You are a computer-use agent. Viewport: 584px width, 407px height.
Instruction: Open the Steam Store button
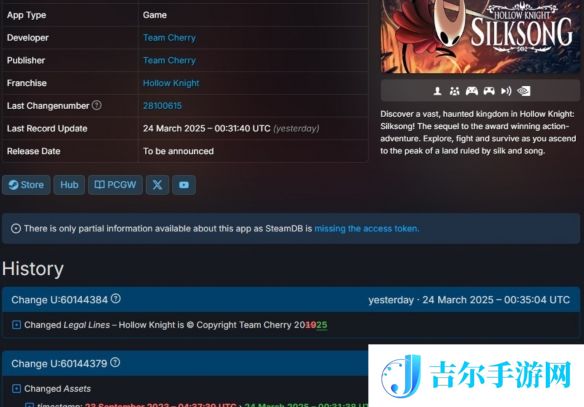pyautogui.click(x=26, y=185)
